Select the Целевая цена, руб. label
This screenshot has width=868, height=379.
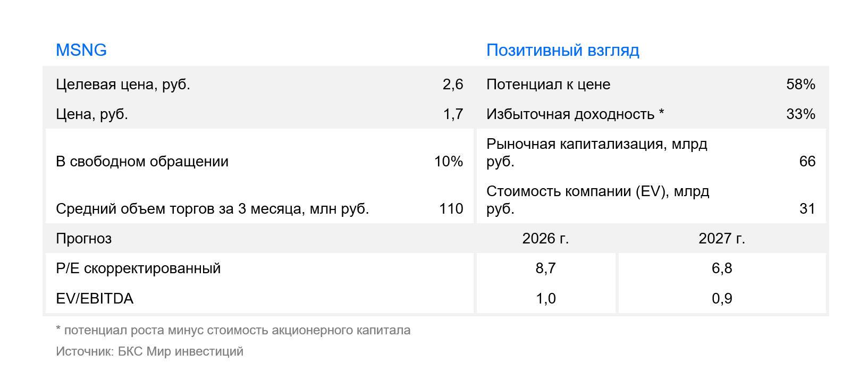[123, 85]
